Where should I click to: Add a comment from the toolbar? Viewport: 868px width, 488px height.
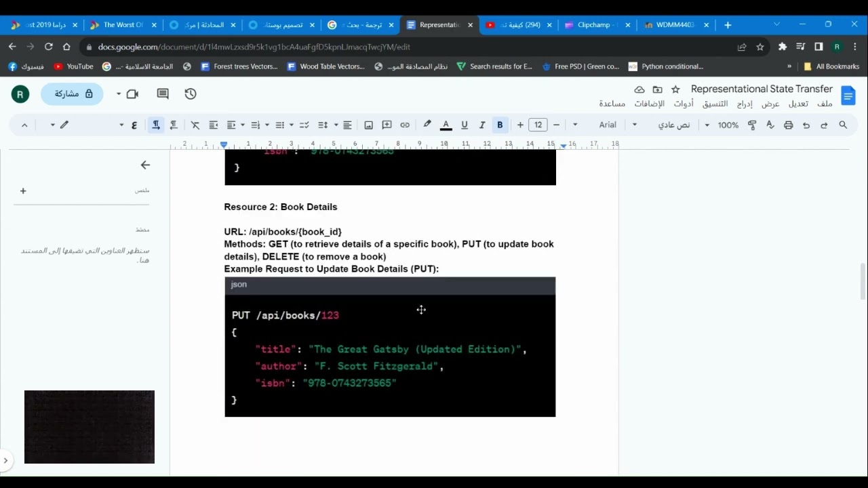tap(387, 125)
